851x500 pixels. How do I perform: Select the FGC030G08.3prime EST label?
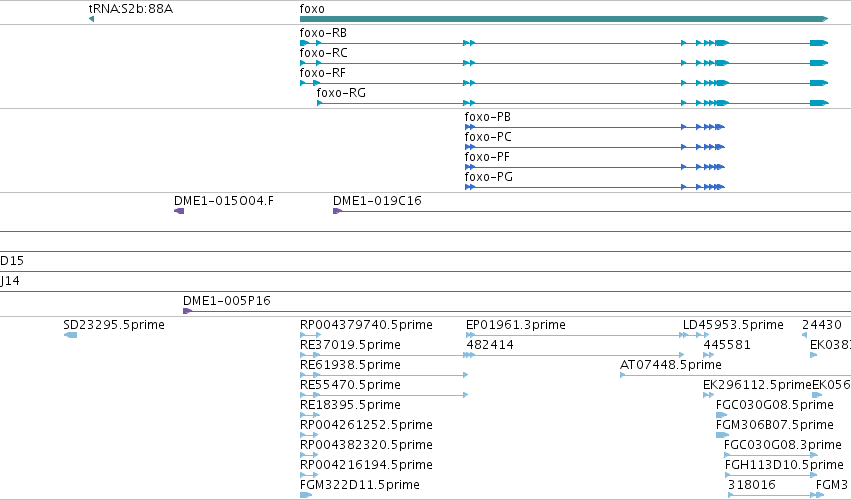pyautogui.click(x=783, y=445)
